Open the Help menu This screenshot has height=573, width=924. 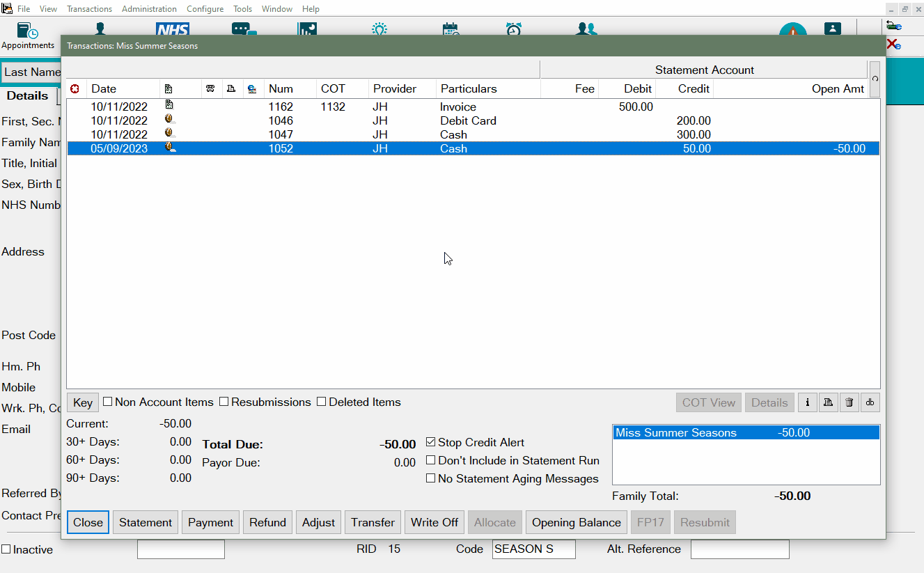click(311, 9)
